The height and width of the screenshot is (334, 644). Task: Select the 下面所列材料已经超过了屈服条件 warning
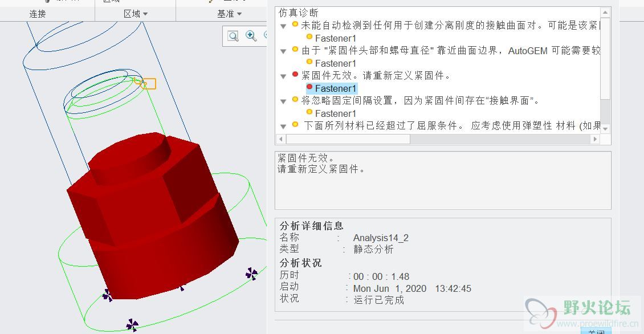(452, 126)
